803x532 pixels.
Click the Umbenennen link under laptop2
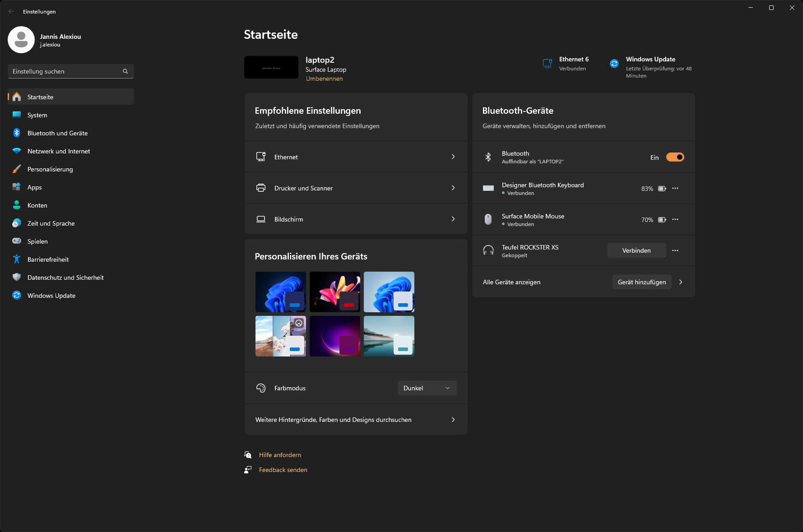tap(324, 79)
